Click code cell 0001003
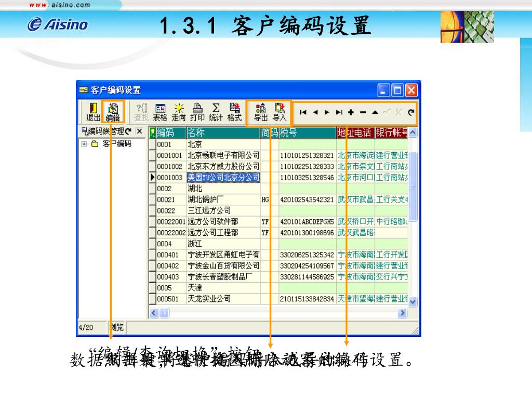Image resolution: width=532 pixels, height=399 pixels. click(171, 178)
